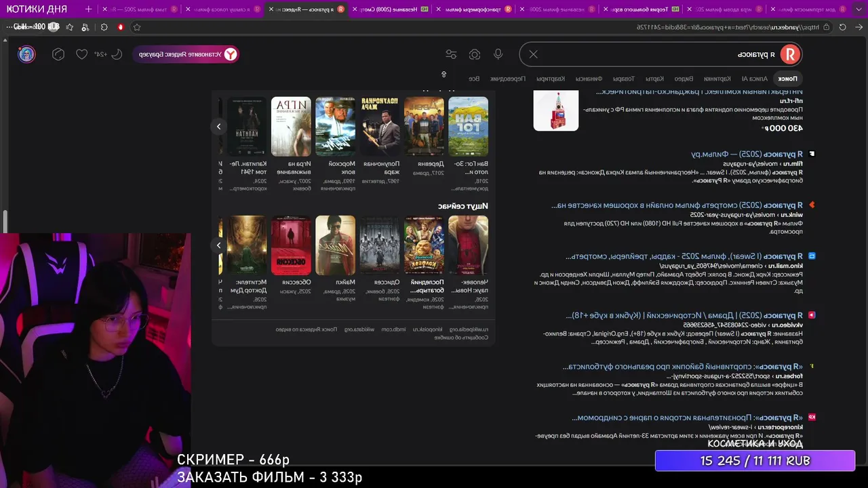Open the 'Морской волк' movie poster
868x488 pixels.
coord(336,127)
